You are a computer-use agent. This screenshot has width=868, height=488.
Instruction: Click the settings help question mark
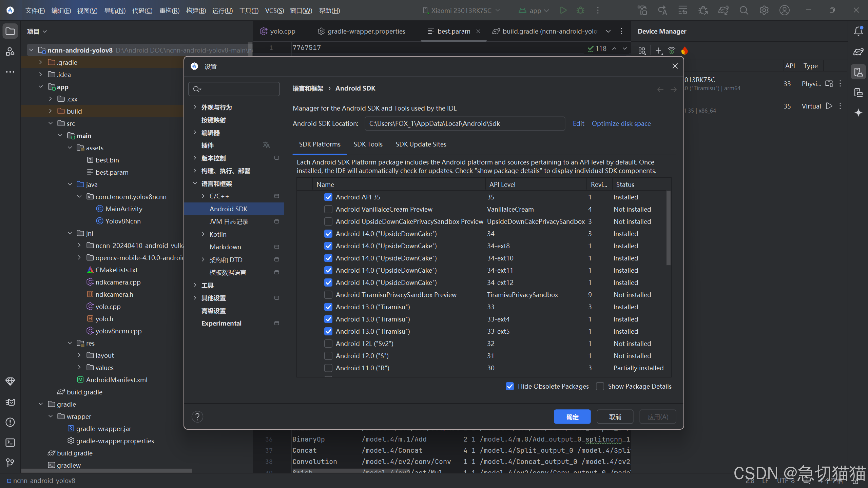[197, 416]
